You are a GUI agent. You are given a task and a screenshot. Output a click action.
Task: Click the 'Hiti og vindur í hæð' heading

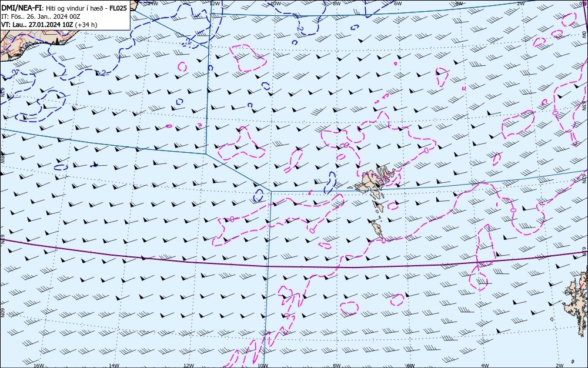[x=74, y=8]
